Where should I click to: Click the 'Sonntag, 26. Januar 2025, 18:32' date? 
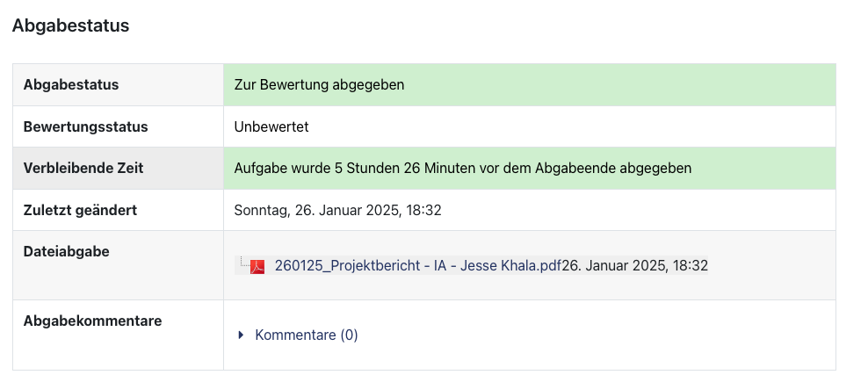pos(337,210)
